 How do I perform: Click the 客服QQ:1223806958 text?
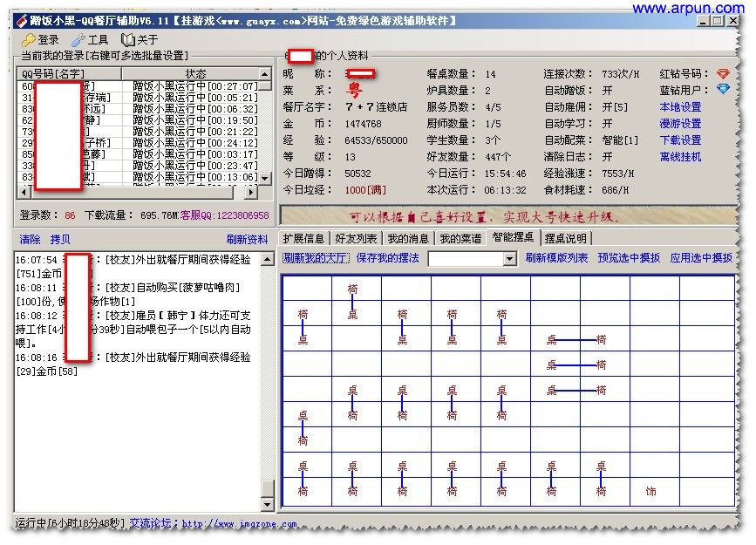click(x=225, y=215)
